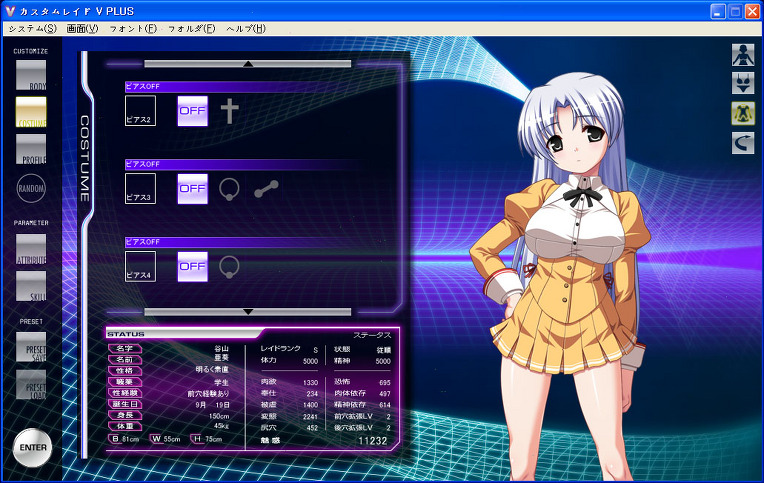
Task: Open the BODY customize panel
Action: coord(31,76)
